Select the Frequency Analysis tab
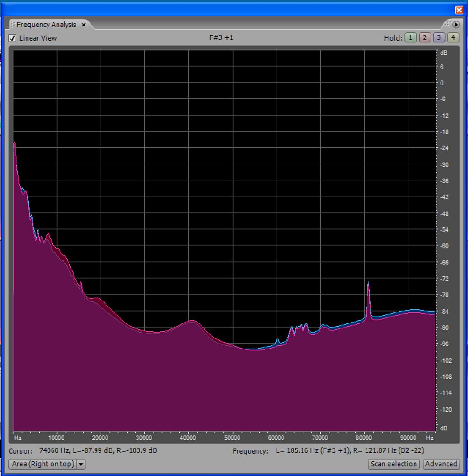This screenshot has height=476, width=468. click(46, 25)
